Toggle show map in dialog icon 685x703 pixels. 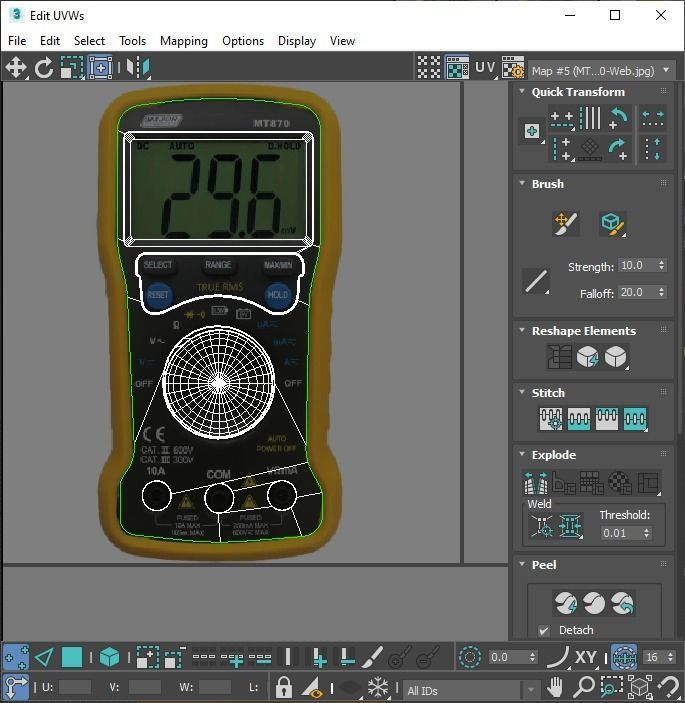(457, 67)
